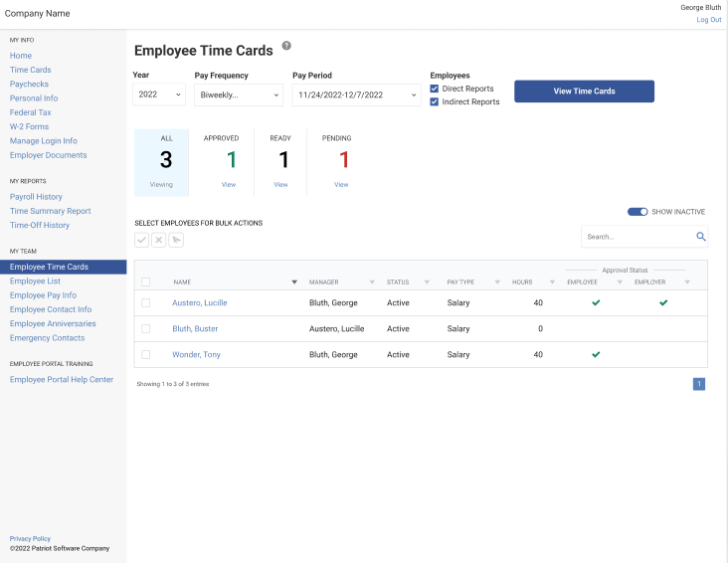
Task: Click Log Out link
Action: pyautogui.click(x=708, y=20)
